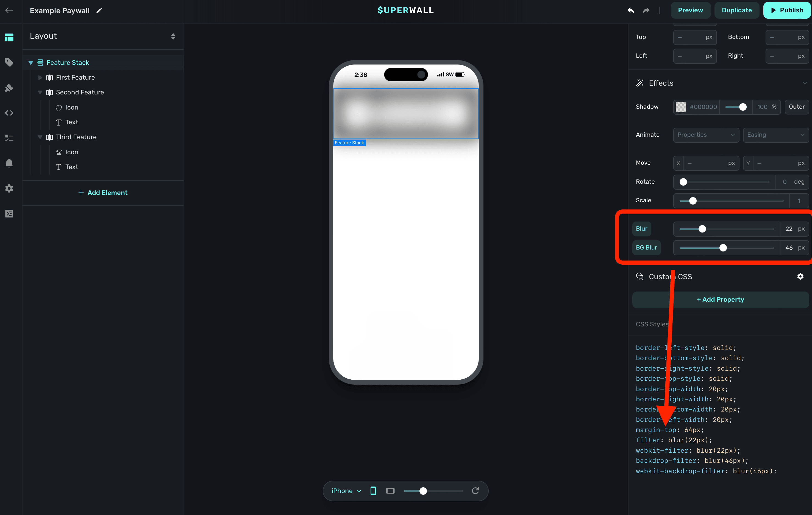Click the pencil icon to rename the paywall
This screenshot has width=812, height=515.
(x=99, y=10)
